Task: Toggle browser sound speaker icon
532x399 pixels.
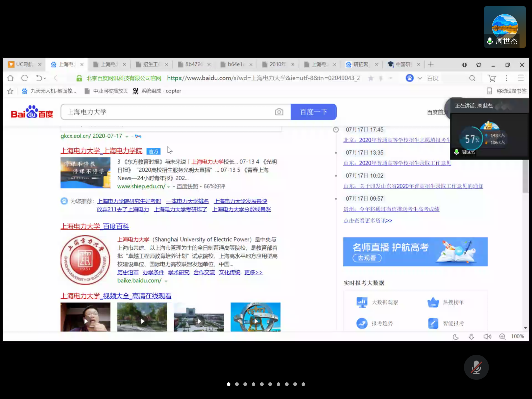Action: (487, 337)
